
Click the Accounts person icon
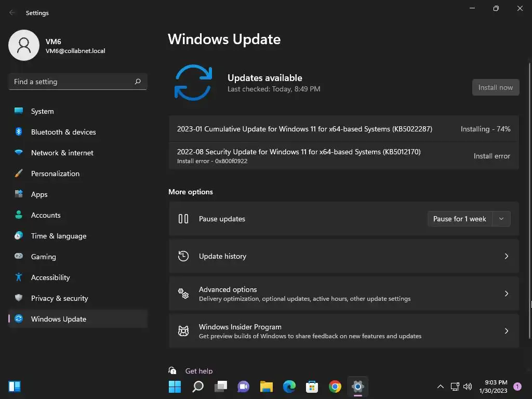(19, 215)
